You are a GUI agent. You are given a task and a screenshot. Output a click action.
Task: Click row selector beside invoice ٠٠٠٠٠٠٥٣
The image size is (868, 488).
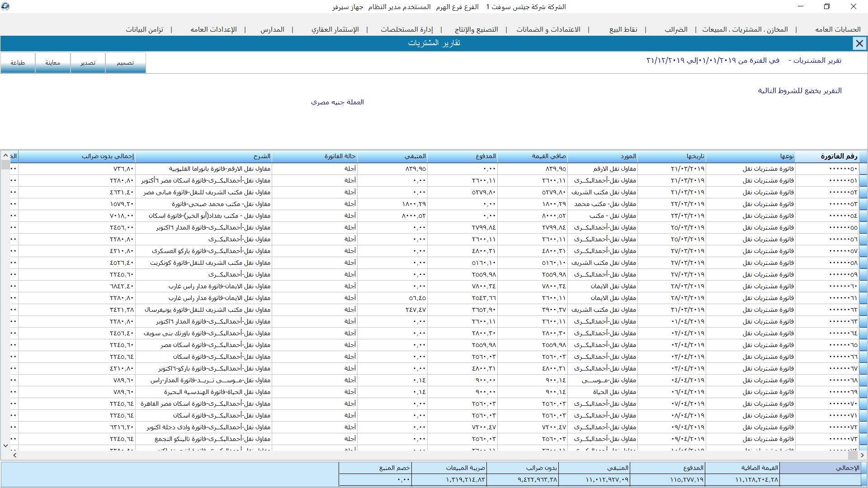tap(863, 204)
